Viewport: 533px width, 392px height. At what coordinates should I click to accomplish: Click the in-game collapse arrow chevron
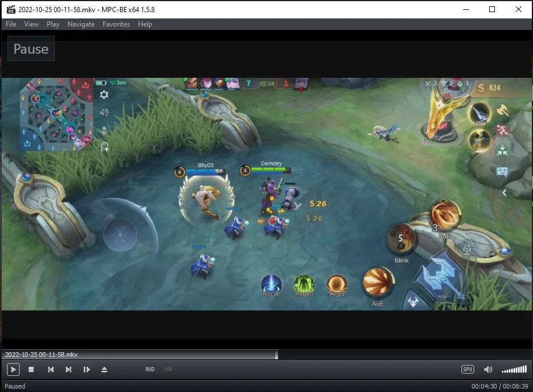[x=504, y=193]
